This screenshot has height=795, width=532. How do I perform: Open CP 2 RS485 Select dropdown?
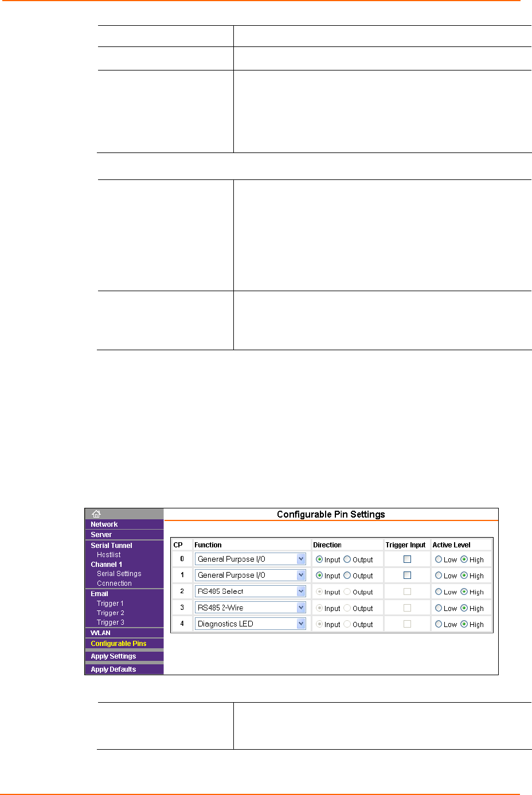click(x=250, y=591)
